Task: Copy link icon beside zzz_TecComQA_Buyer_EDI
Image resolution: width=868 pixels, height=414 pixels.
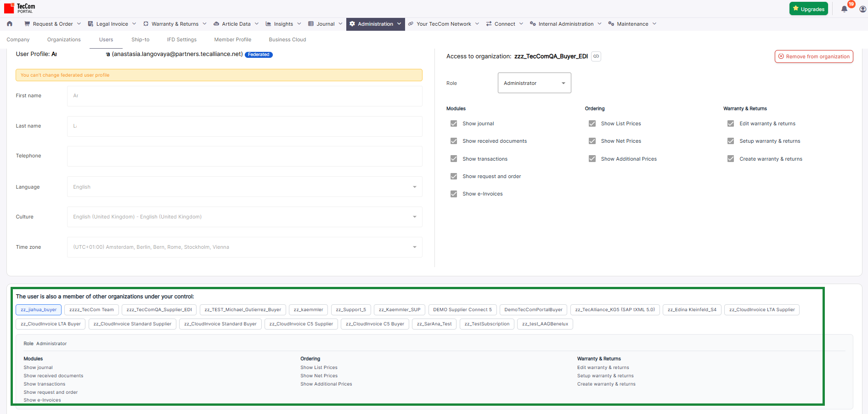Action: (x=596, y=56)
